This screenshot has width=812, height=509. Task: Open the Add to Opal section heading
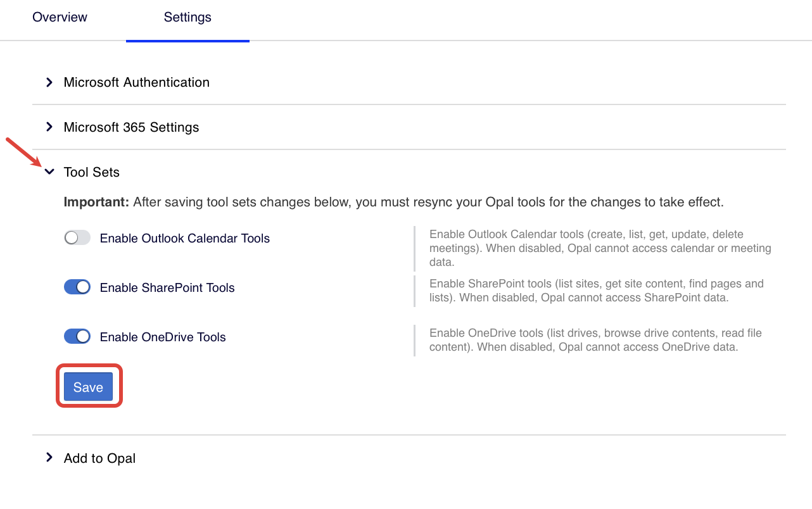99,458
